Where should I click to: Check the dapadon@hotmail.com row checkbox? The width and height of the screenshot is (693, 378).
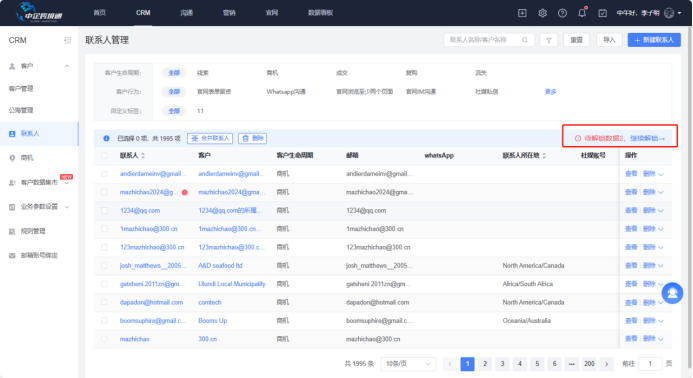click(x=104, y=302)
